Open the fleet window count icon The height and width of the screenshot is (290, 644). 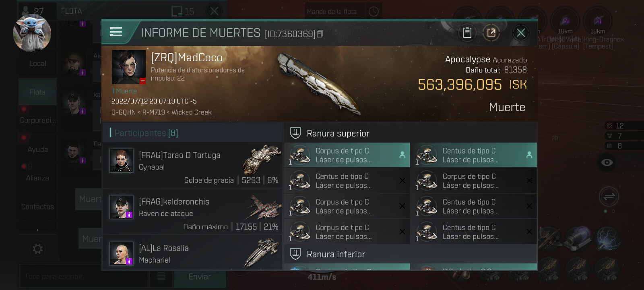(x=183, y=11)
